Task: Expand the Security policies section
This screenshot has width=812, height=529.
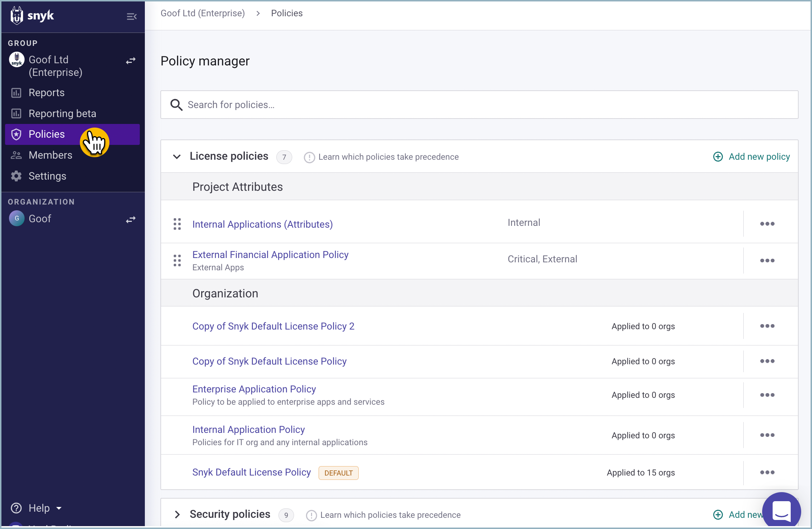Action: 177,515
